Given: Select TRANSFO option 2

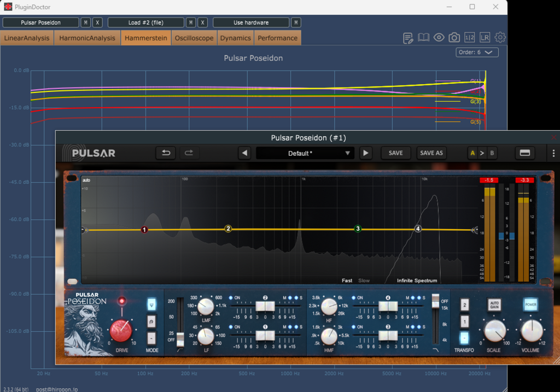Looking at the screenshot, I should pyautogui.click(x=464, y=305).
